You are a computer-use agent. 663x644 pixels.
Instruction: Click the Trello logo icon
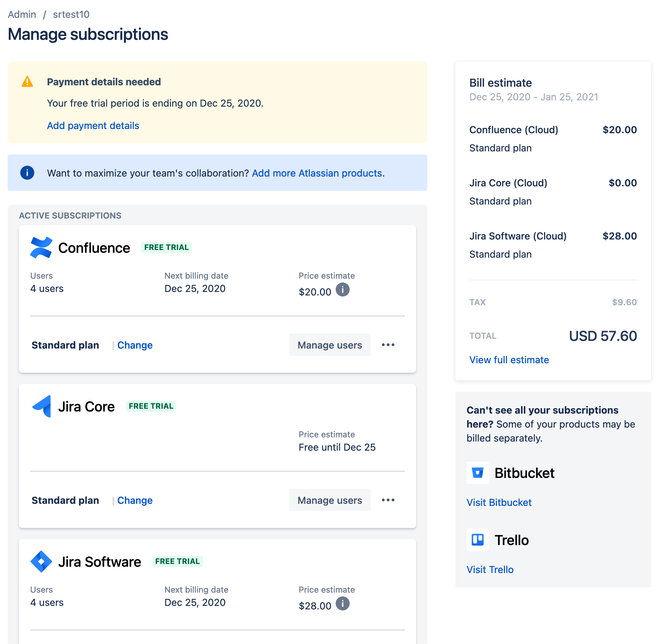(478, 540)
